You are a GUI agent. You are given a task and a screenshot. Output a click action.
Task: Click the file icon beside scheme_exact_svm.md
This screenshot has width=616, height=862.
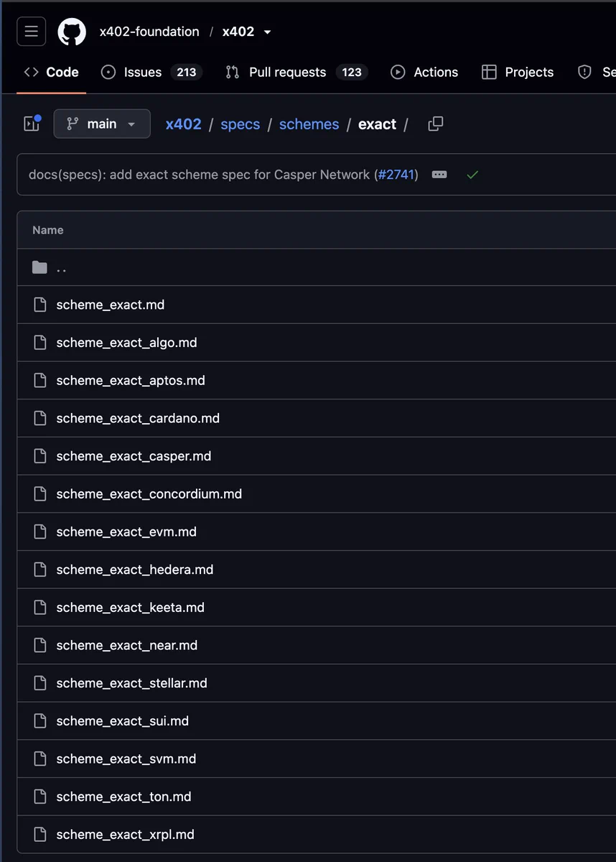tap(40, 759)
